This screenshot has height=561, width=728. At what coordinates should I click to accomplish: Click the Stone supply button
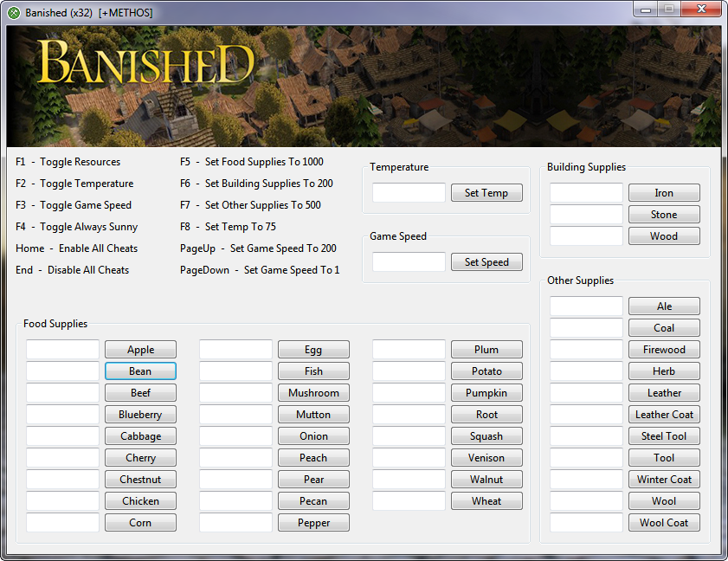coord(664,215)
